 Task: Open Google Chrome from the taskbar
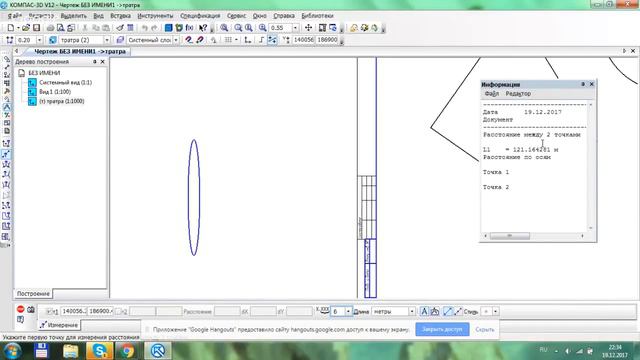click(x=127, y=351)
